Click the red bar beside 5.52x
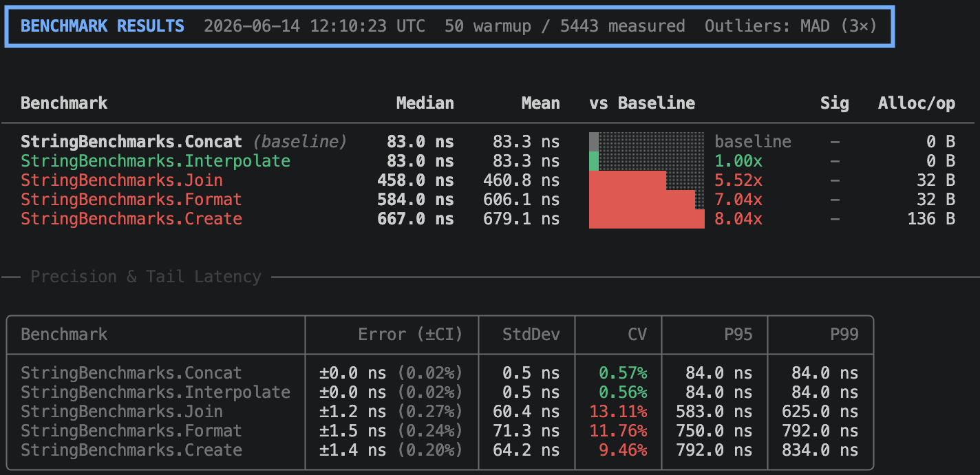 pos(628,180)
